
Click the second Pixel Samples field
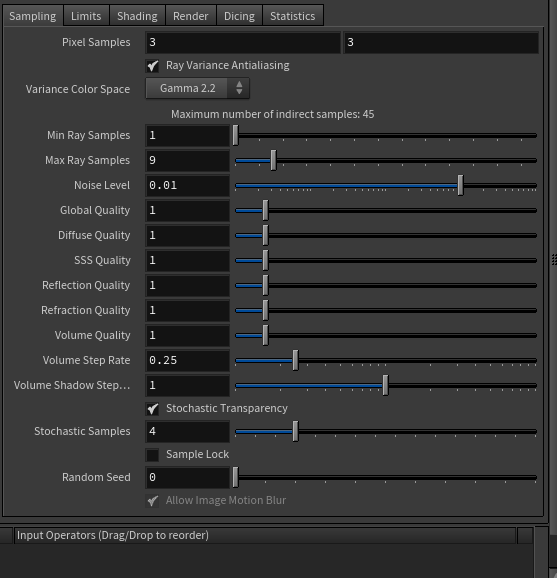coord(441,42)
